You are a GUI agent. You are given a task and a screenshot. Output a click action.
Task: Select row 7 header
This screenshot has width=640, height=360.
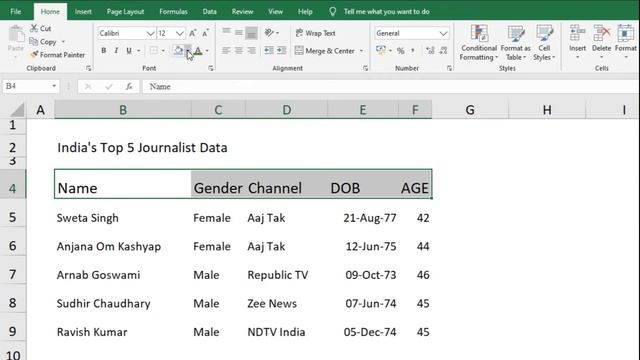[x=13, y=274]
